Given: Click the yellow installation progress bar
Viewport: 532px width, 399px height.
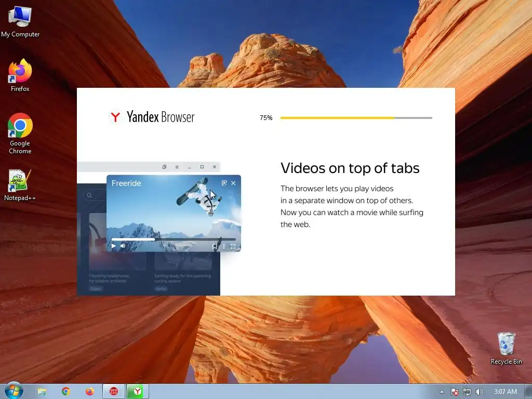Looking at the screenshot, I should pyautogui.click(x=356, y=118).
